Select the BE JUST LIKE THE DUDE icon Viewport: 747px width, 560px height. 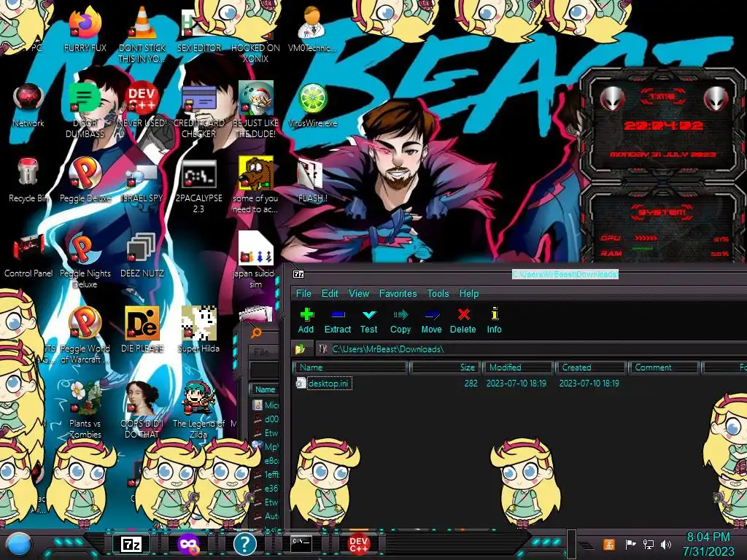coord(255,110)
